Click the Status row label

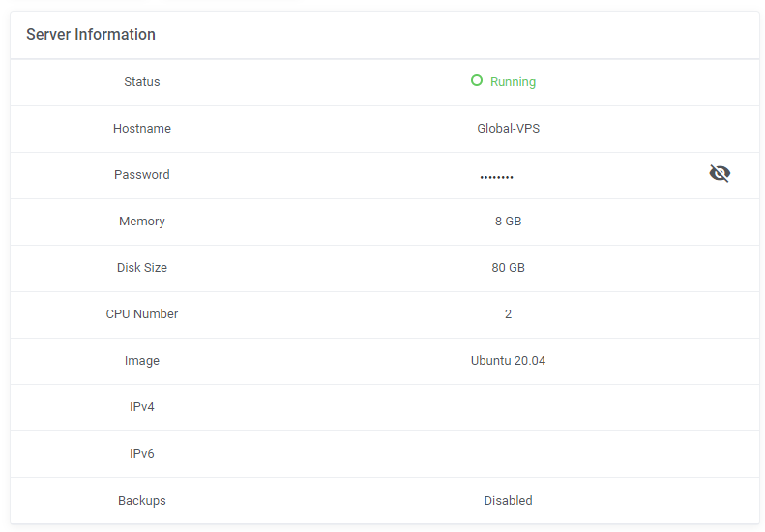pyautogui.click(x=142, y=81)
